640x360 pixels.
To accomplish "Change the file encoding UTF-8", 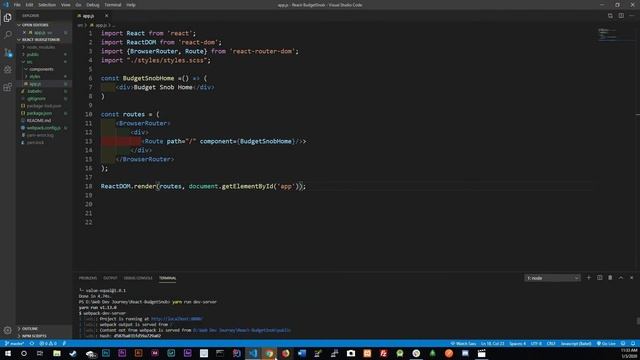I will point(536,343).
